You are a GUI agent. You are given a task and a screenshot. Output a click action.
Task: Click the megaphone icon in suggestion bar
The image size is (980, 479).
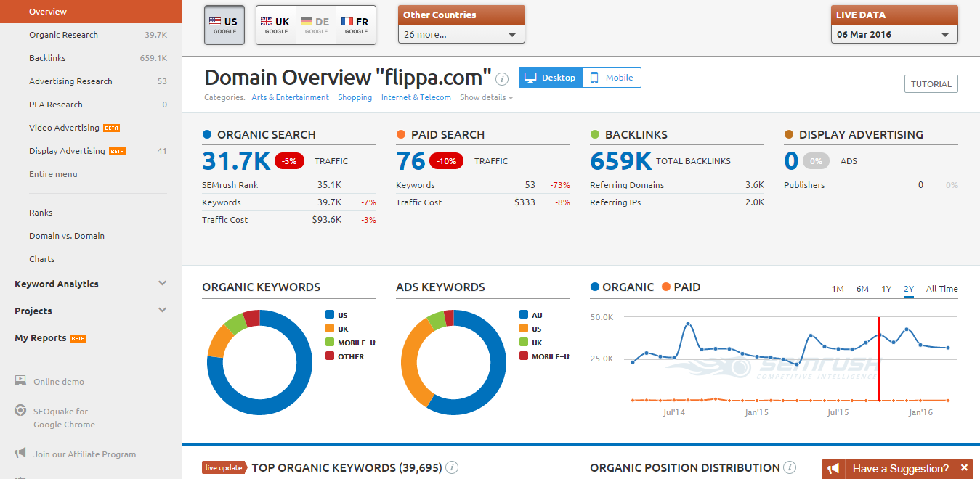(834, 468)
